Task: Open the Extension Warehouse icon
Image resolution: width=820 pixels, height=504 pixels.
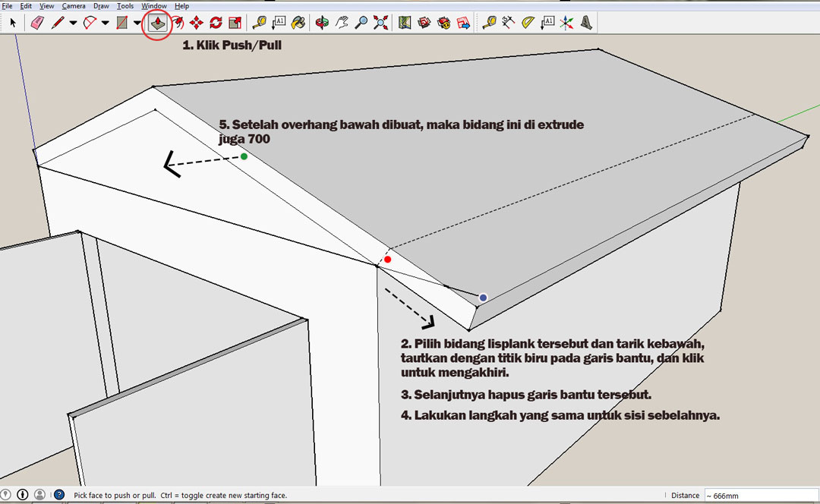Action: point(444,23)
